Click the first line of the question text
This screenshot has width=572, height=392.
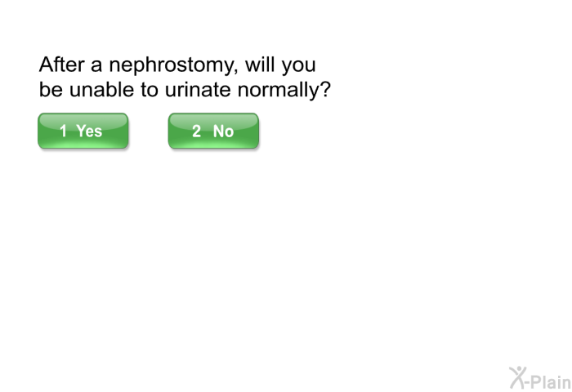[x=177, y=65]
